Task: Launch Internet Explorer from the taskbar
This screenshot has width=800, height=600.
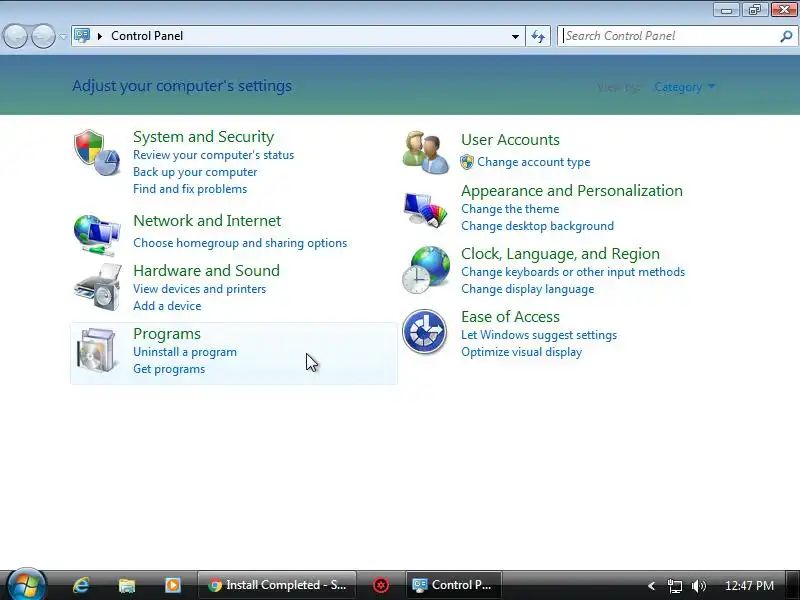Action: pyautogui.click(x=81, y=585)
